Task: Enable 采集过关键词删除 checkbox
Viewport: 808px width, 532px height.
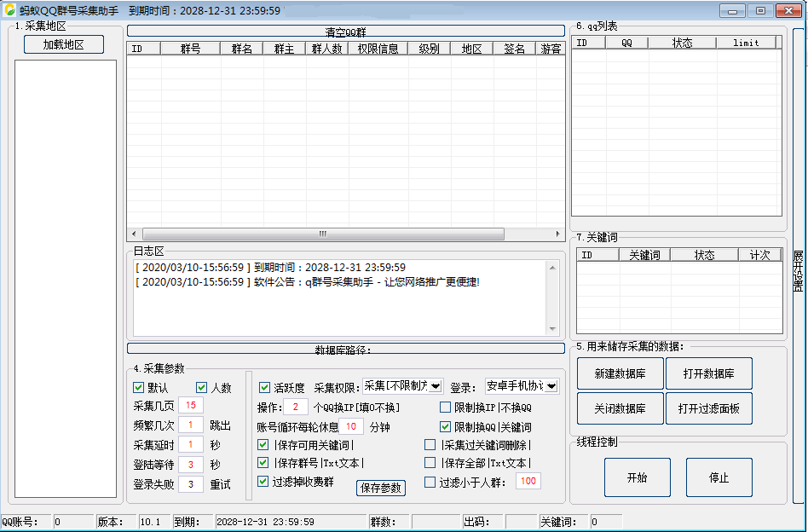Action: [430, 444]
